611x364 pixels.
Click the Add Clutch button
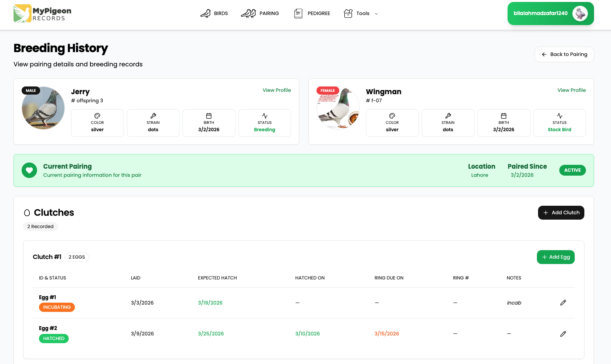click(x=561, y=213)
